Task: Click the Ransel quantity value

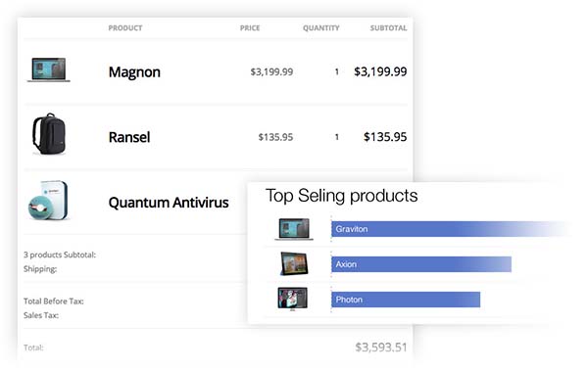Action: (x=337, y=137)
